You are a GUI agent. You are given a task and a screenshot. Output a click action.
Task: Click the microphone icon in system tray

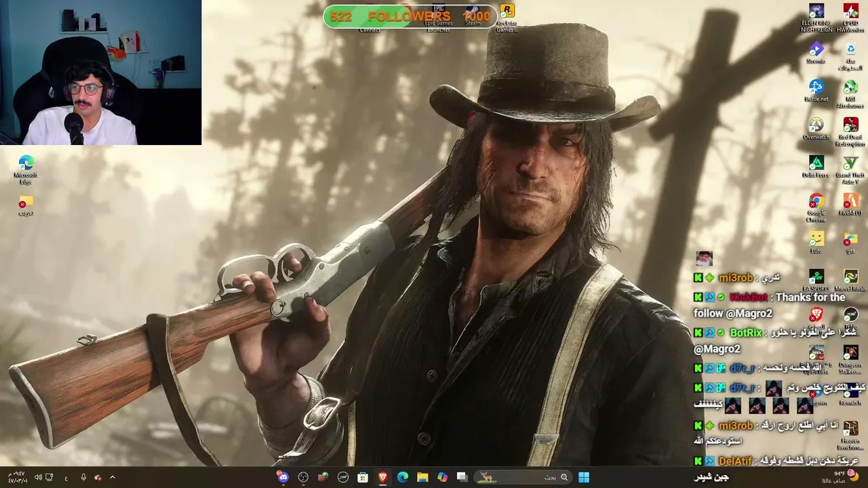(x=83, y=477)
